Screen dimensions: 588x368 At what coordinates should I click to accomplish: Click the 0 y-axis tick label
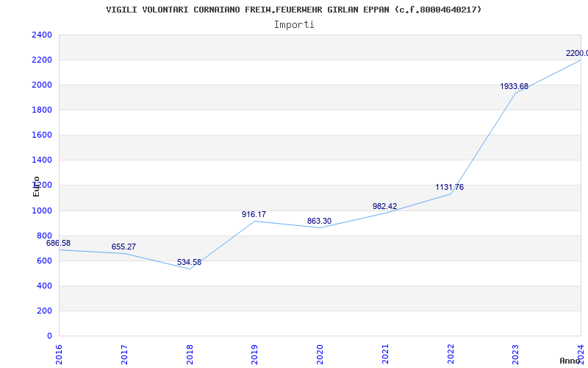pos(49,336)
